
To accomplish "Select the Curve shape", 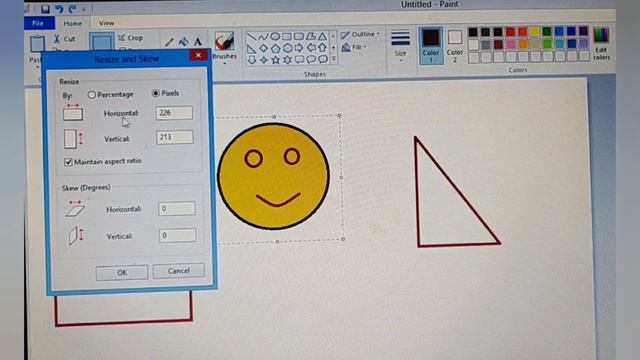I will tap(263, 37).
